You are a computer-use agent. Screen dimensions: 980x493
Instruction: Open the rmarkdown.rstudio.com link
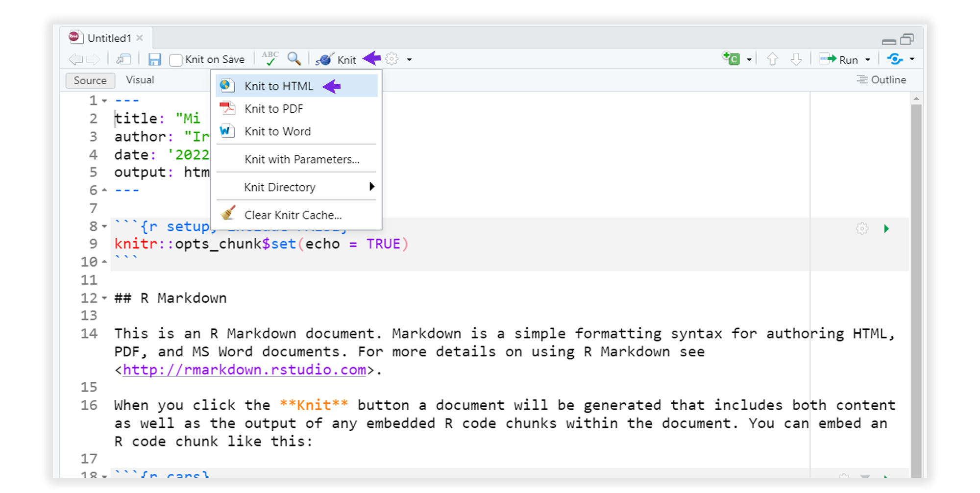[245, 370]
